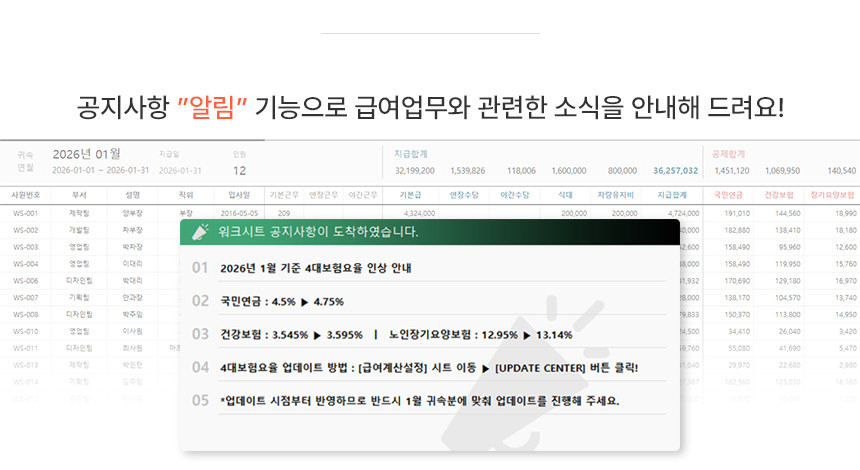Click the 건강보험 column header
Viewport: 860px width, 470px height.
click(782, 195)
